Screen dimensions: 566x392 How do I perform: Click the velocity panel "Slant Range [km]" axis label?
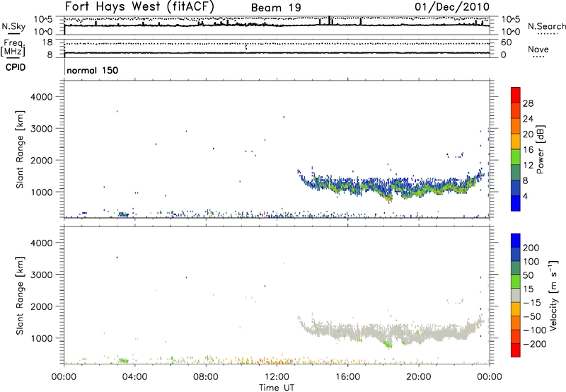point(20,296)
